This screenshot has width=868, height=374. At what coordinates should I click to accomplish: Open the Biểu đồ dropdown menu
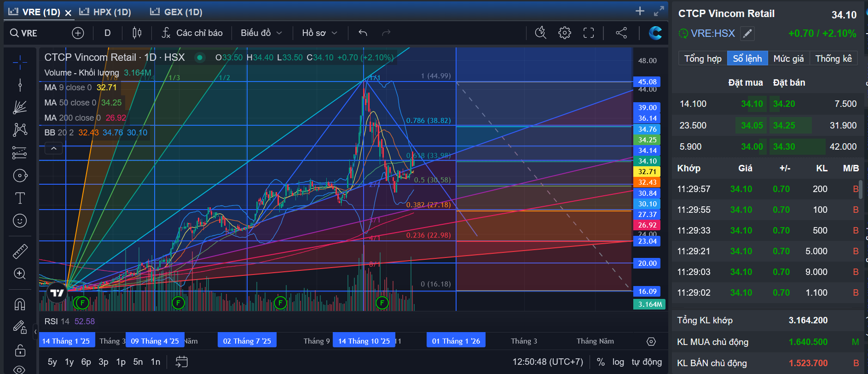[x=261, y=33]
